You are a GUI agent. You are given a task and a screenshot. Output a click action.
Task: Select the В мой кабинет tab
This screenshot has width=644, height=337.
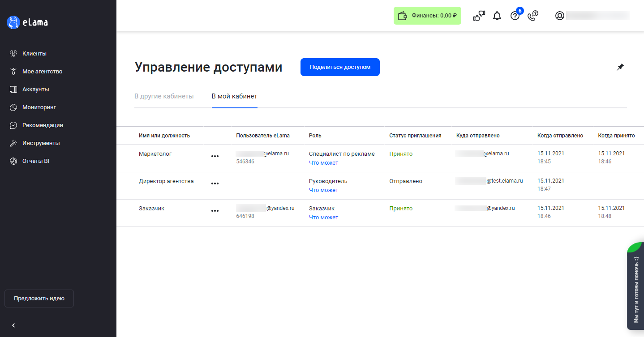click(234, 96)
